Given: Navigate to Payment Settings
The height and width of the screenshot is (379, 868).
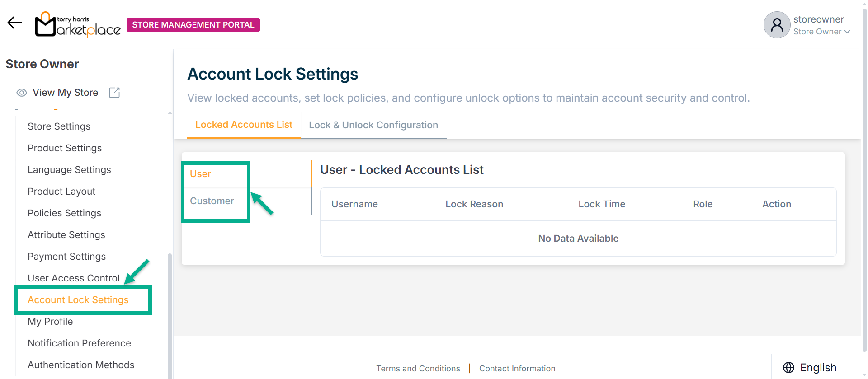Looking at the screenshot, I should coord(66,257).
